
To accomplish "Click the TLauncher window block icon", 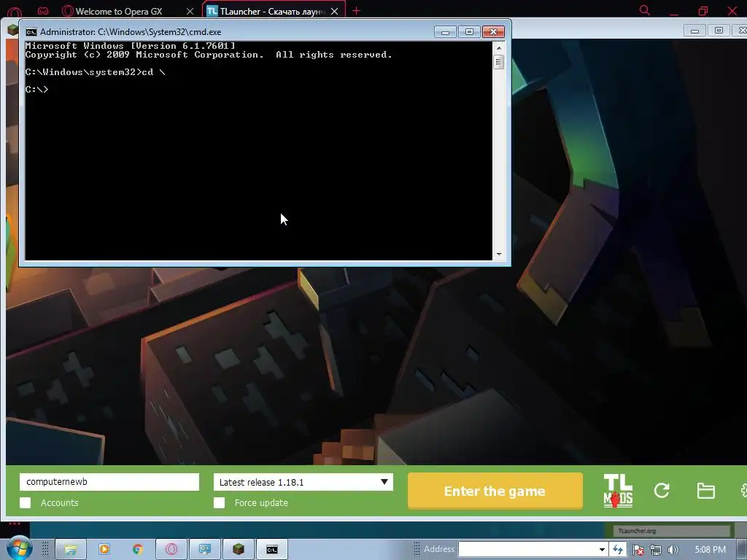I will (x=13, y=31).
